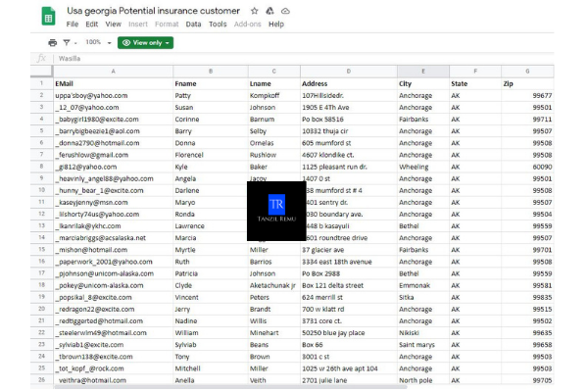Expand the View only mode dropdown

(x=145, y=42)
